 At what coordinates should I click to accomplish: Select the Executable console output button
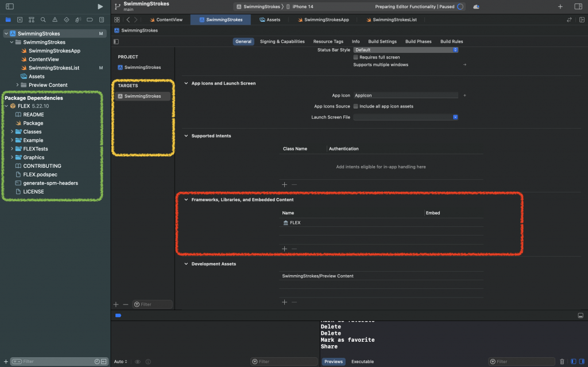point(362,362)
